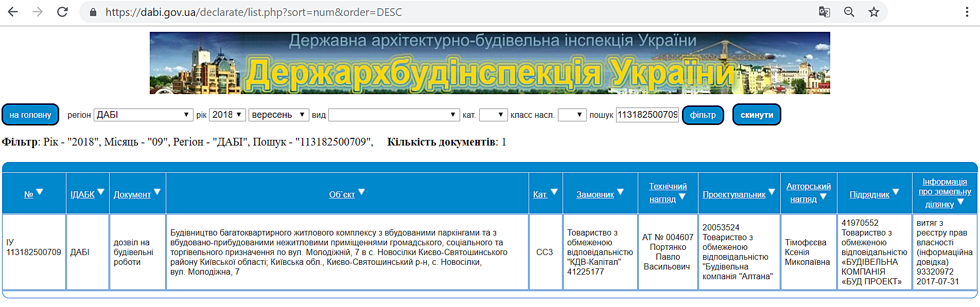Click the 'Кількість документів: 1' count text

pyautogui.click(x=447, y=142)
